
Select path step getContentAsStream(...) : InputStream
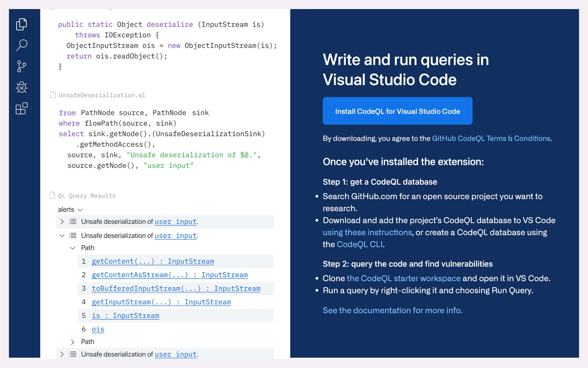170,275
